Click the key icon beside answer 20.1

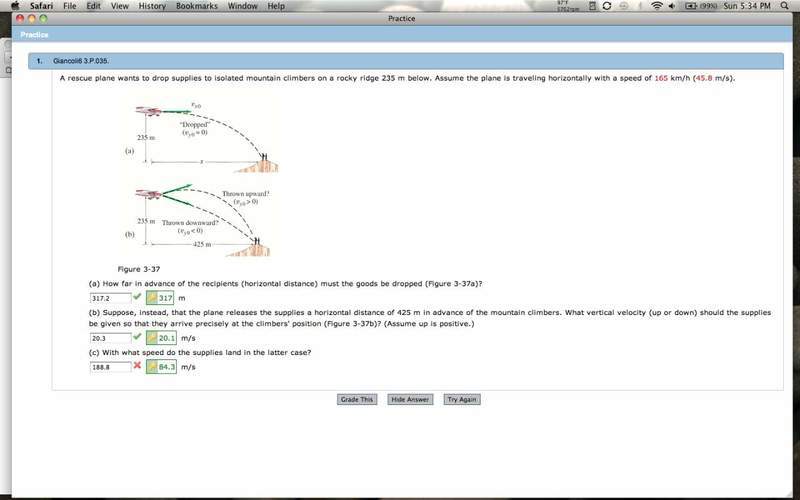152,338
